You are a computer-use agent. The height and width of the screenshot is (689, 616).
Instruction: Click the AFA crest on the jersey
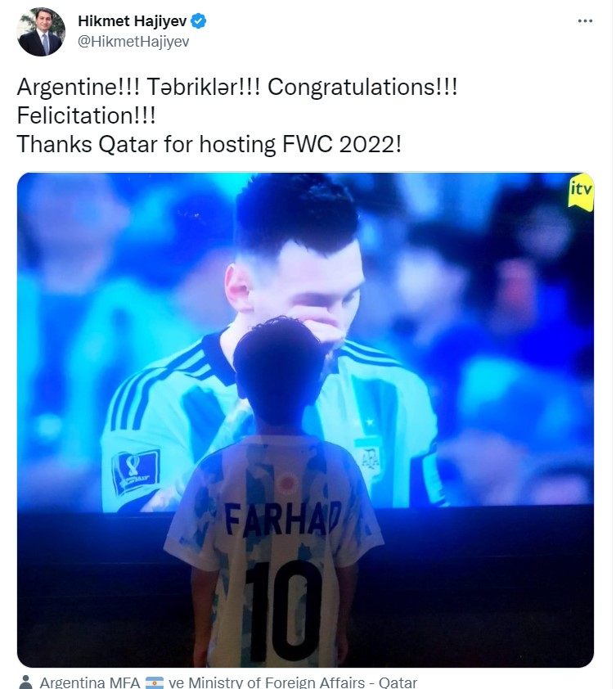coord(370,460)
